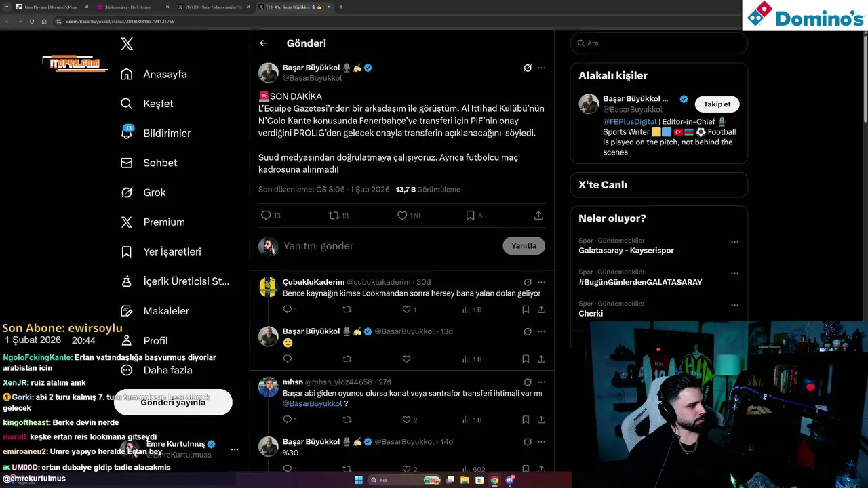Open Microsoft Store from the taskbar
The width and height of the screenshot is (868, 488).
(x=479, y=481)
